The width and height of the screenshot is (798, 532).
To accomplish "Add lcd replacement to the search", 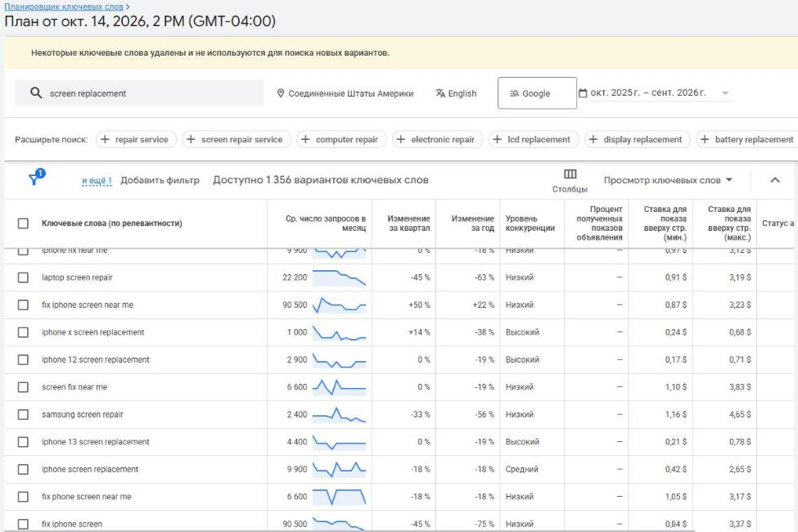I will pos(534,139).
